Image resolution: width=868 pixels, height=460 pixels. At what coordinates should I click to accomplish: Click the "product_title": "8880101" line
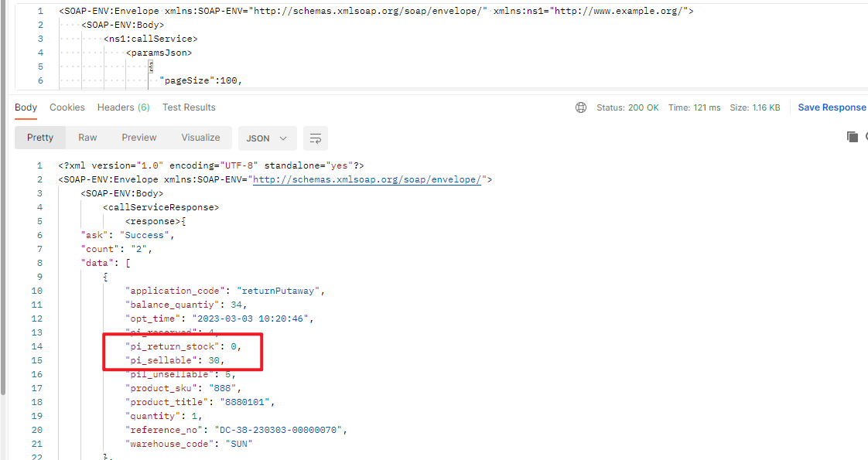click(x=200, y=403)
